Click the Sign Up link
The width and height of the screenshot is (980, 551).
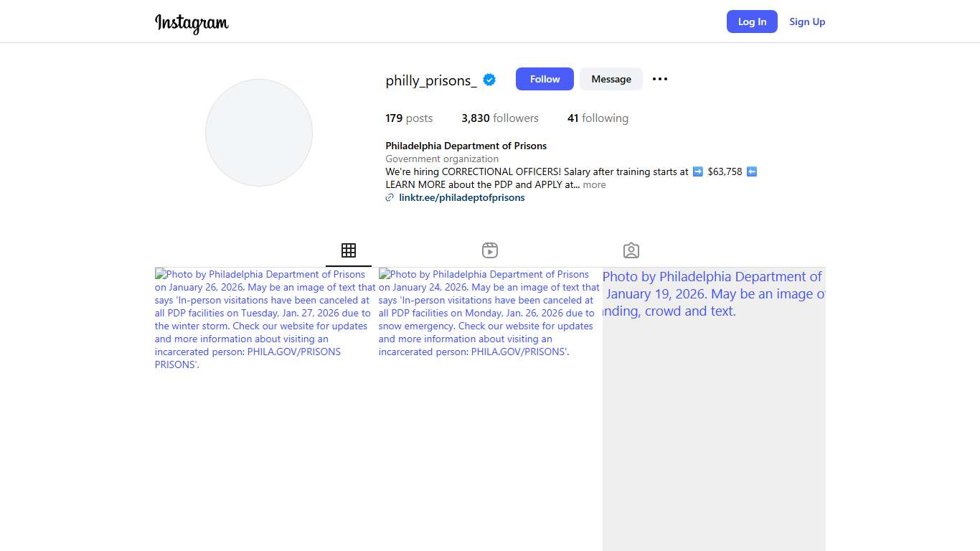pos(807,22)
